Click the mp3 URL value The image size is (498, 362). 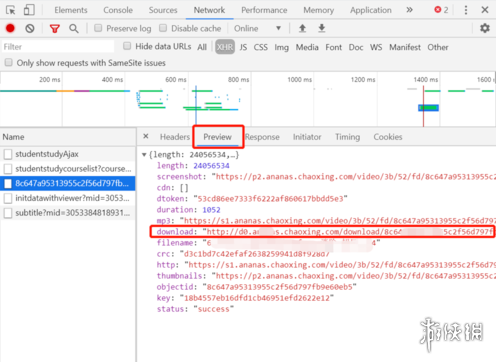338,221
